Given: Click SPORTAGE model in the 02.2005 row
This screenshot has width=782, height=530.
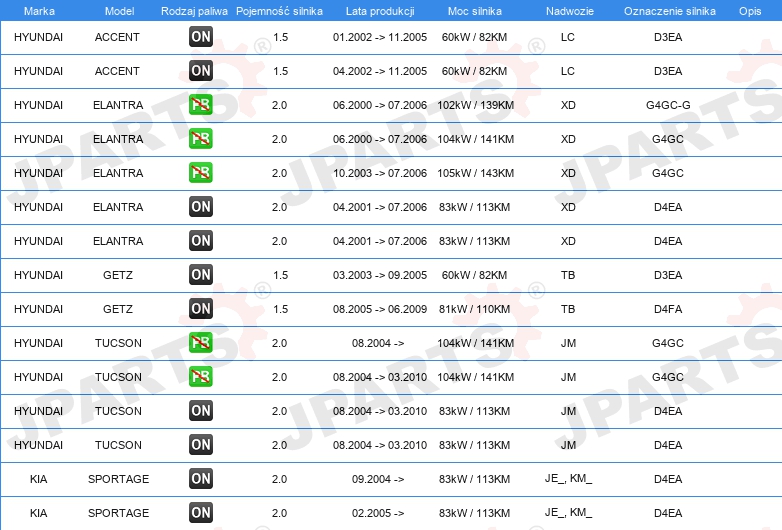Looking at the screenshot, I should pyautogui.click(x=119, y=513).
